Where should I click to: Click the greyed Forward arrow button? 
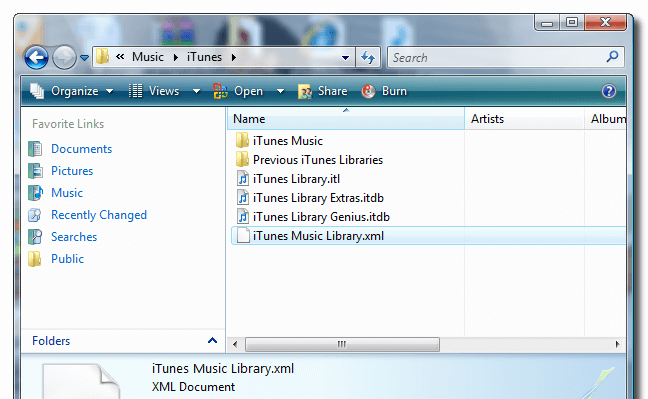[x=64, y=57]
